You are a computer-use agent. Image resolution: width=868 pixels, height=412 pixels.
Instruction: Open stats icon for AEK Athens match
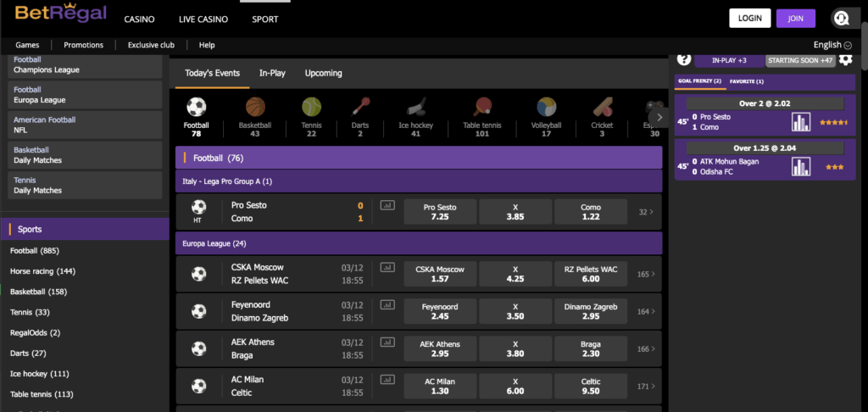pos(387,342)
